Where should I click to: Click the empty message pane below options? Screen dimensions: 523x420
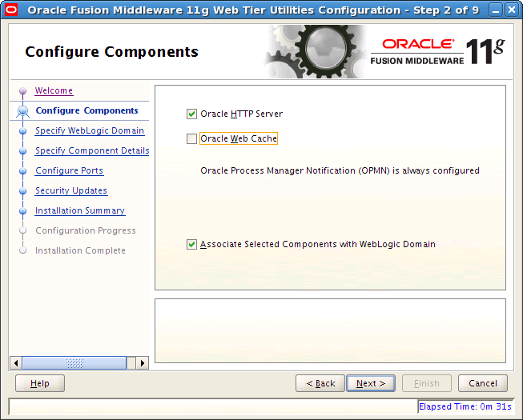click(330, 330)
